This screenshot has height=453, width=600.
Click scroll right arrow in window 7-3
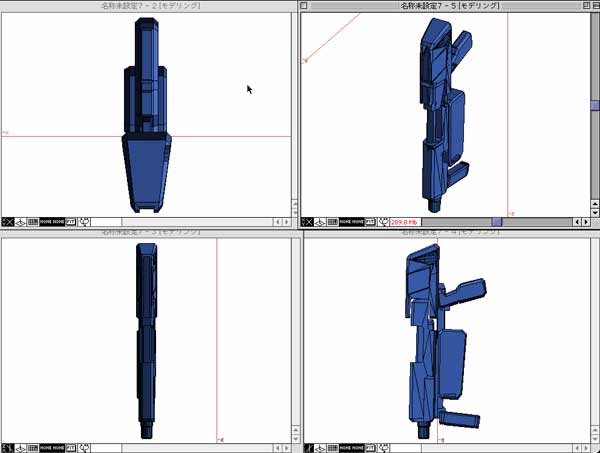(287, 448)
